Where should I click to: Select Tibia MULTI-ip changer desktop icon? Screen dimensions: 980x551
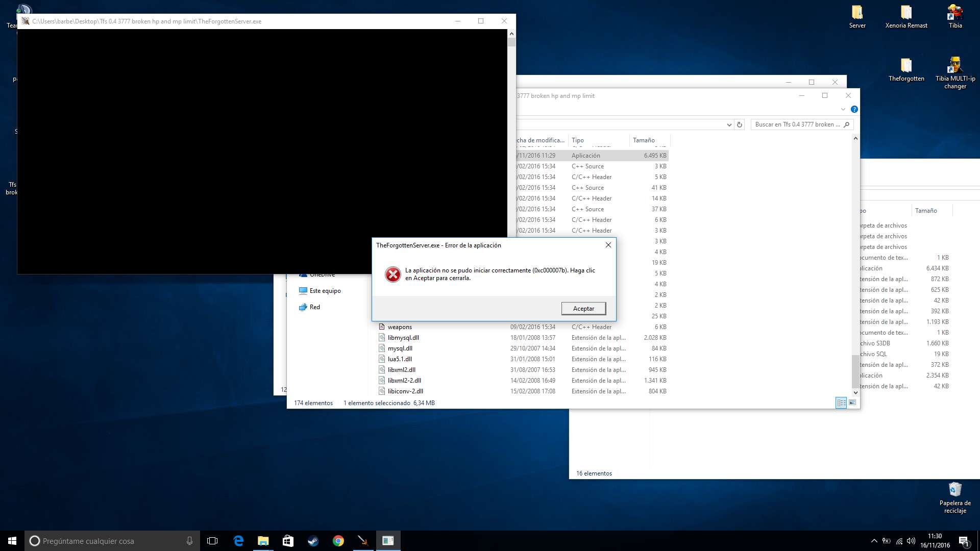(955, 73)
